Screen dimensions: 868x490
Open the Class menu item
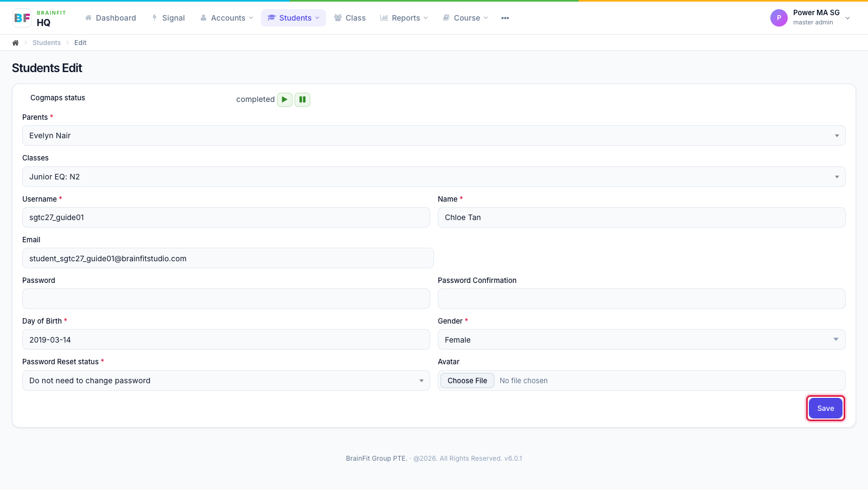pos(350,18)
